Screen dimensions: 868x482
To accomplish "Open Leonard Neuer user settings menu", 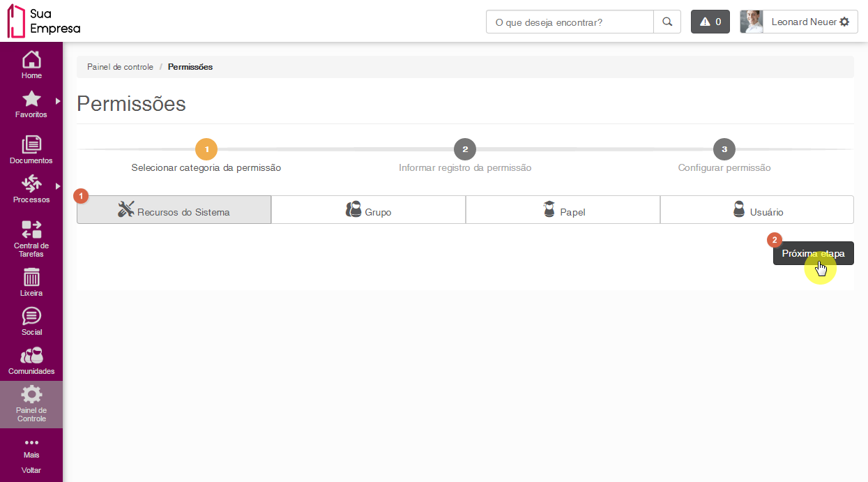I will coord(799,22).
